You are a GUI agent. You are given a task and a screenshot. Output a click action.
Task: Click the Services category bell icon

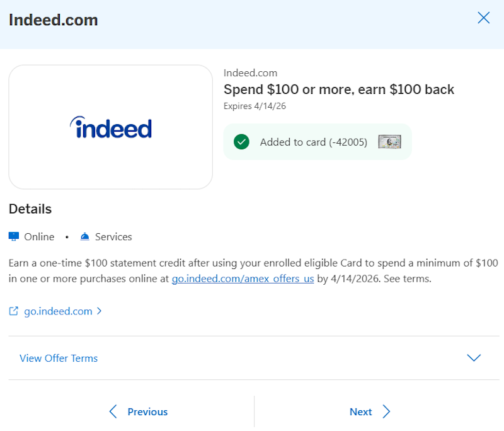[85, 236]
